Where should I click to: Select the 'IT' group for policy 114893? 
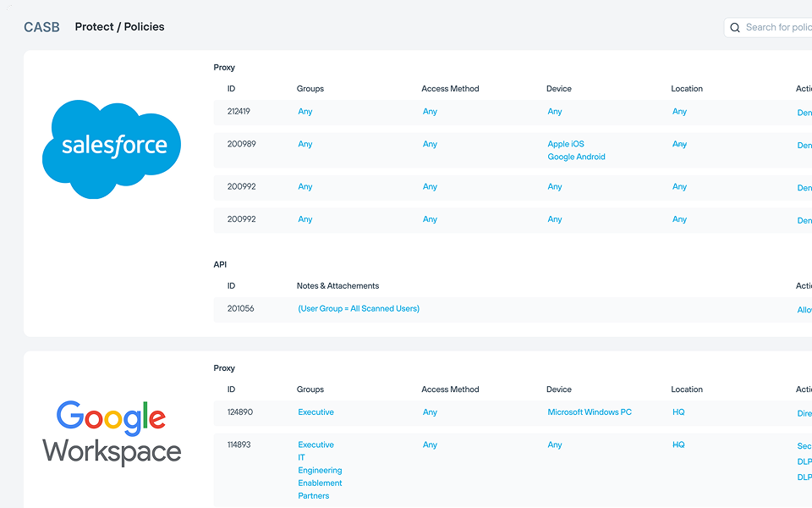point(301,457)
